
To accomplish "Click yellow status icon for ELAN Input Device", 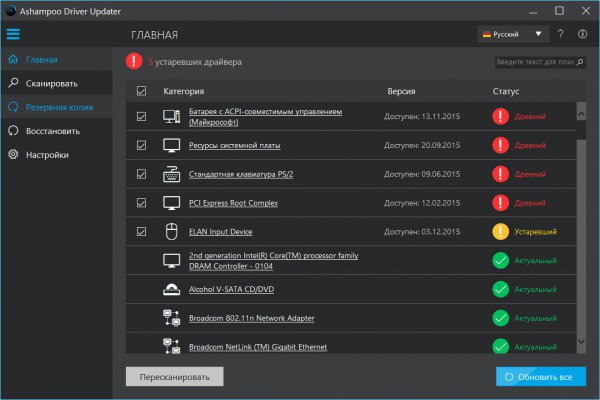I will pos(501,232).
